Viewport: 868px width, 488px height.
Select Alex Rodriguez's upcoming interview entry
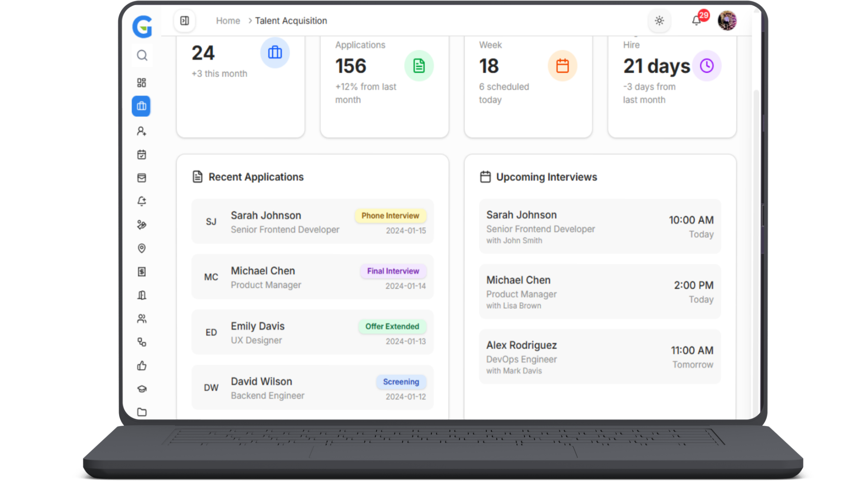pos(599,357)
